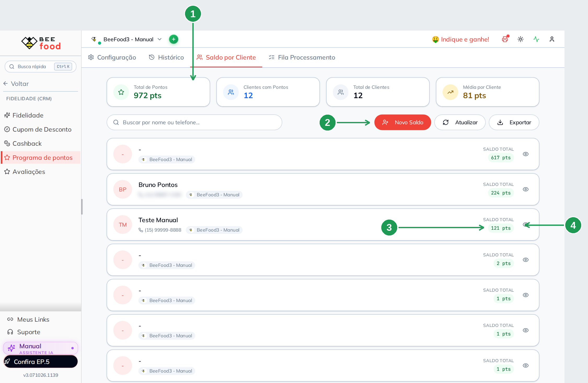Click the TM avatar of Teste Manual
Screen dimensions: 588x383
coord(123,225)
